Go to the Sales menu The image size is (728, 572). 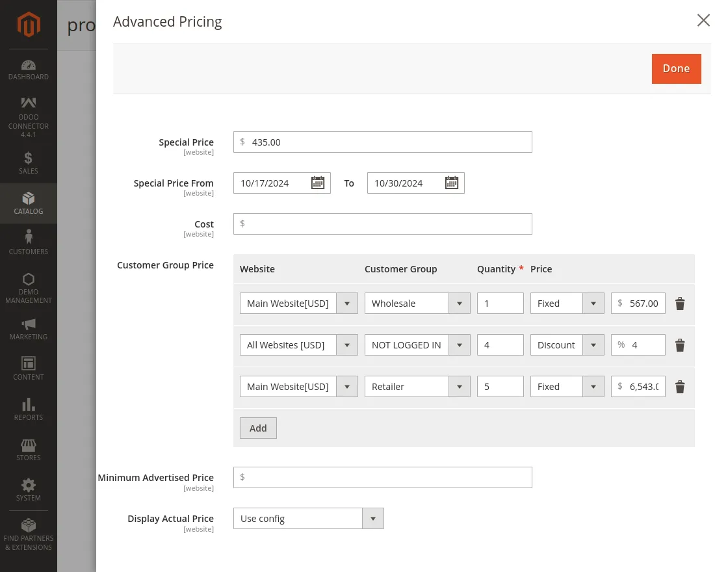[29, 162]
